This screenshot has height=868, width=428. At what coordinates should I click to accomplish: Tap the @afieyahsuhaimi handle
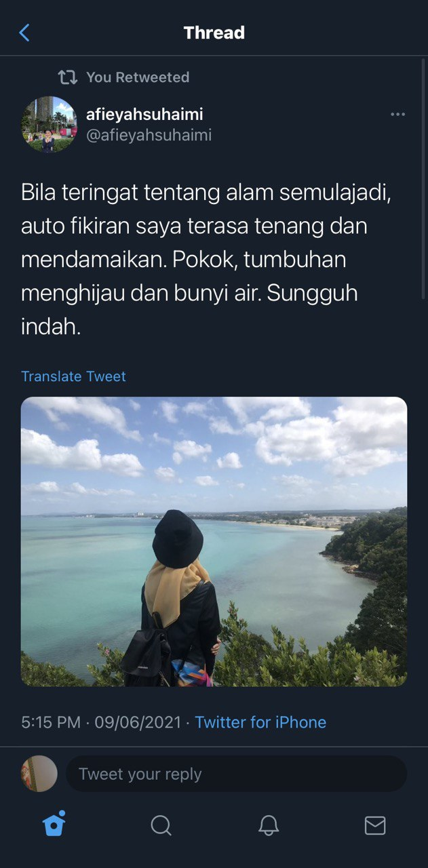point(149,135)
